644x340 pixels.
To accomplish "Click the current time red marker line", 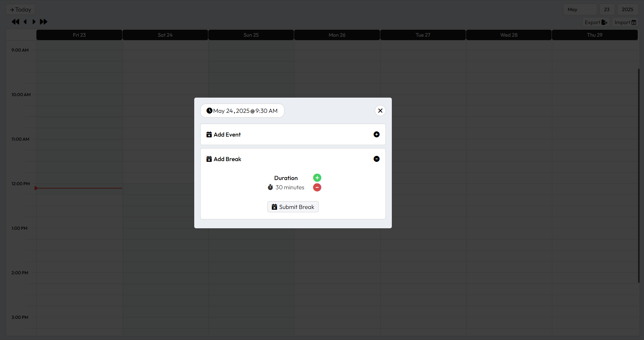I will click(x=78, y=188).
